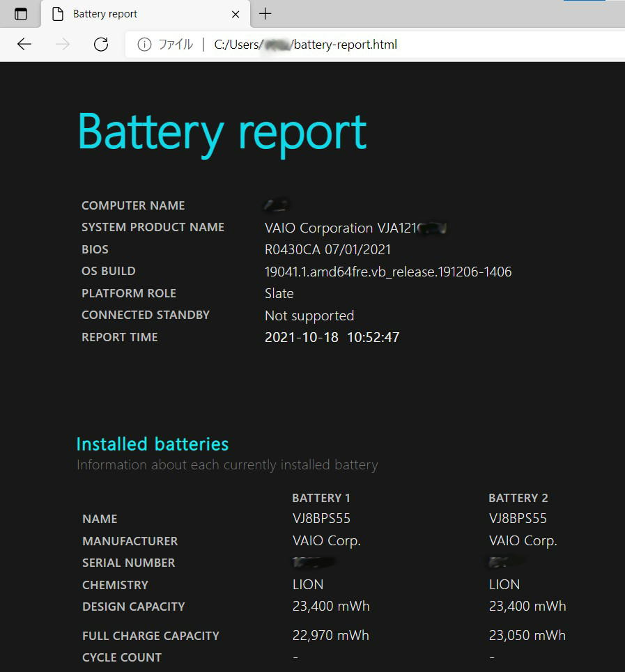Select the FULL CHARGE CAPACITY row label
Image resolution: width=625 pixels, height=672 pixels.
coord(151,636)
